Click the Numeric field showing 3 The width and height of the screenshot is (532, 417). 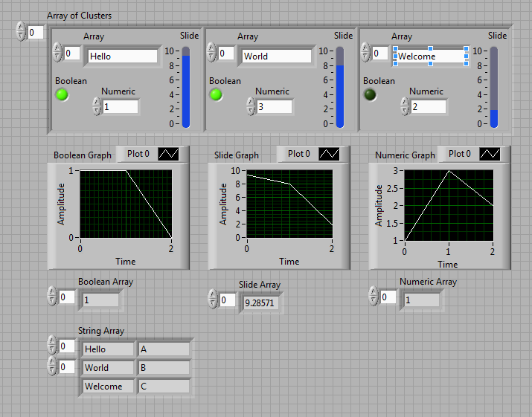(275, 107)
